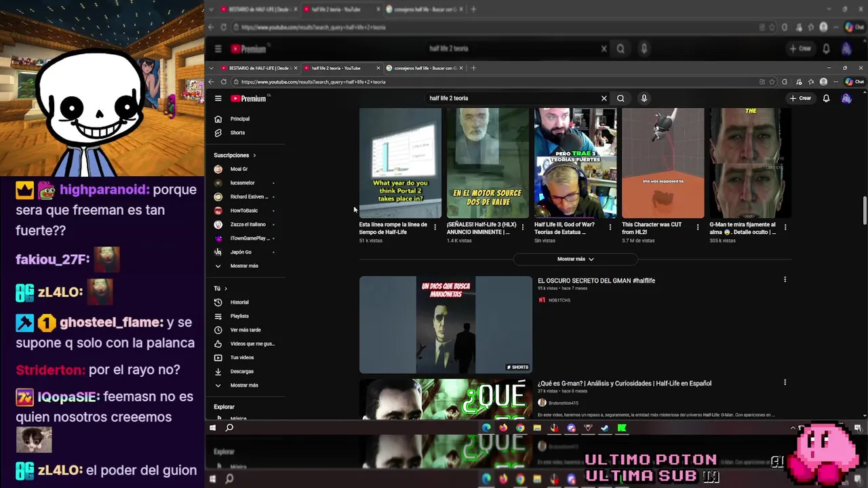Switch to 'consejeros half life' Google tab in front window
Viewport: 868px width, 488px height.
point(424,68)
